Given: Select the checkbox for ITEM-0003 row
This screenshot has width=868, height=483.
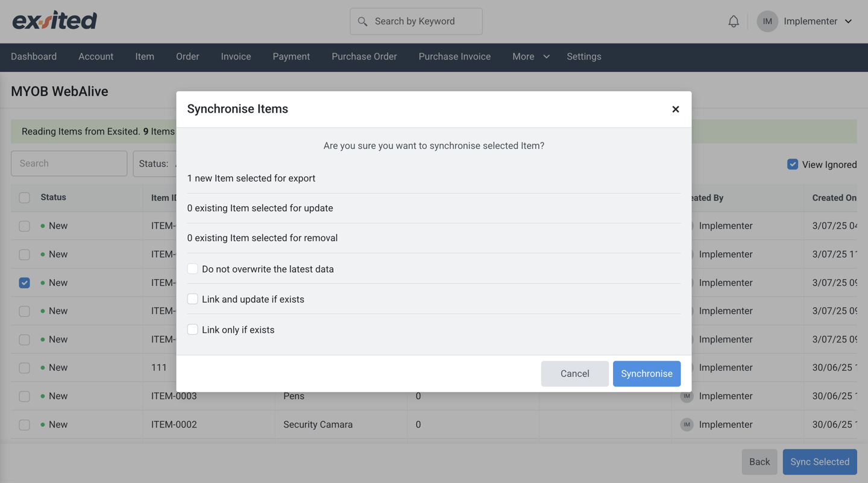Looking at the screenshot, I should coord(24,396).
